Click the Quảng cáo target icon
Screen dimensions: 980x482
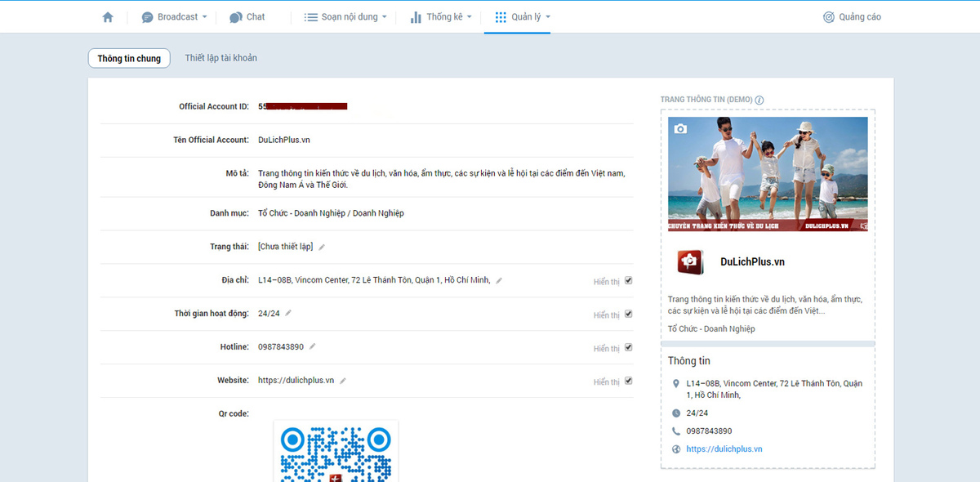pyautogui.click(x=829, y=17)
